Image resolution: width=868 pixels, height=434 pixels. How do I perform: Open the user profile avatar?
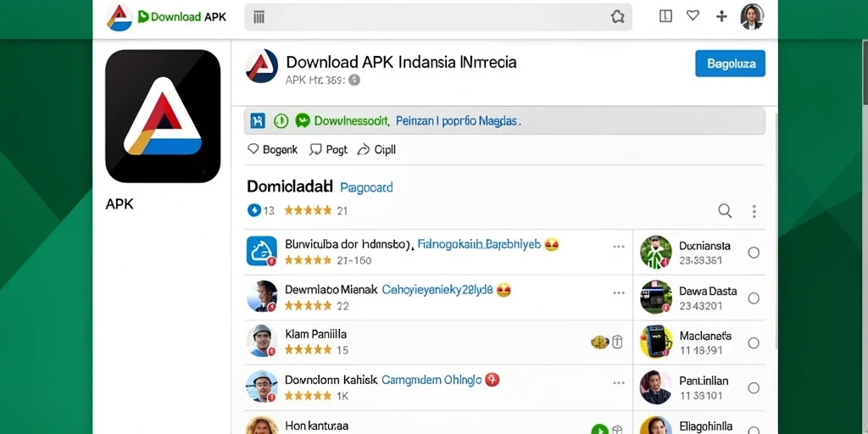752,17
